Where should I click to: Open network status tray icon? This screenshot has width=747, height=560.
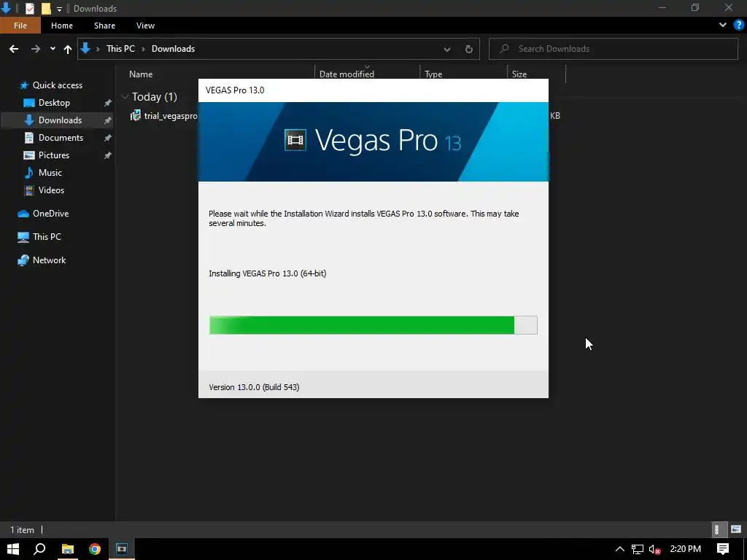(638, 549)
